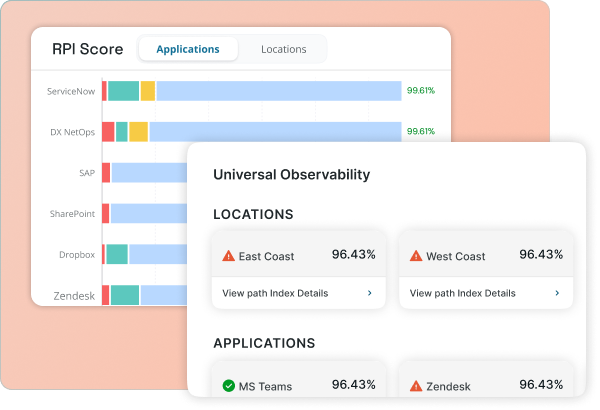Screen dimensions: 600x410
Task: Expand East Coast details chevron arrow
Action: (370, 293)
